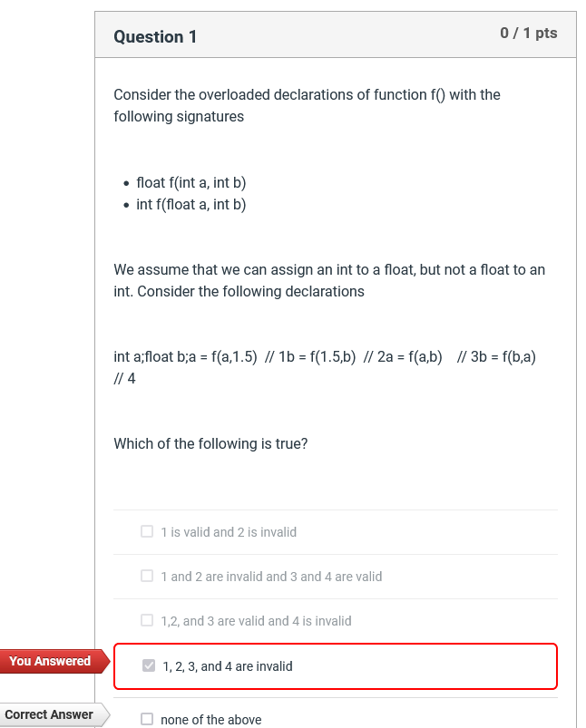Viewport: 586px width, 728px height.
Task: Click the second bullet signature 'int f(float a, int b)'
Action: pos(191,204)
